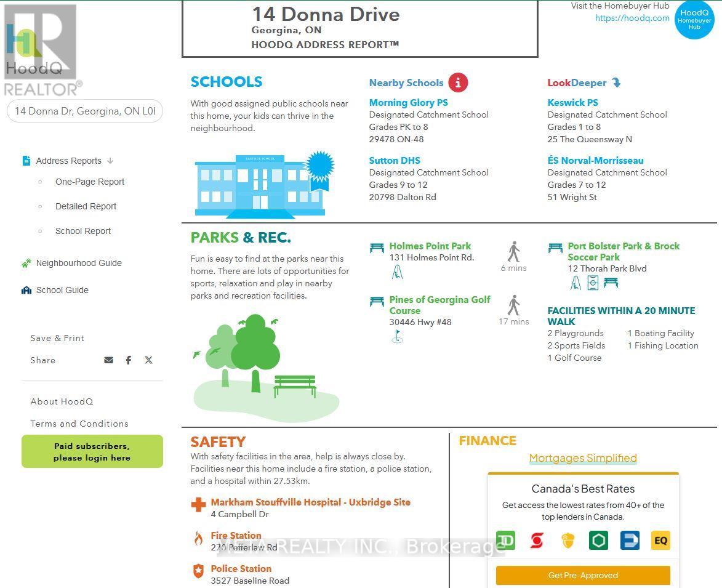This screenshot has width=722, height=588.
Task: Click the Pines of Georgina bench icon
Action: pos(377,301)
